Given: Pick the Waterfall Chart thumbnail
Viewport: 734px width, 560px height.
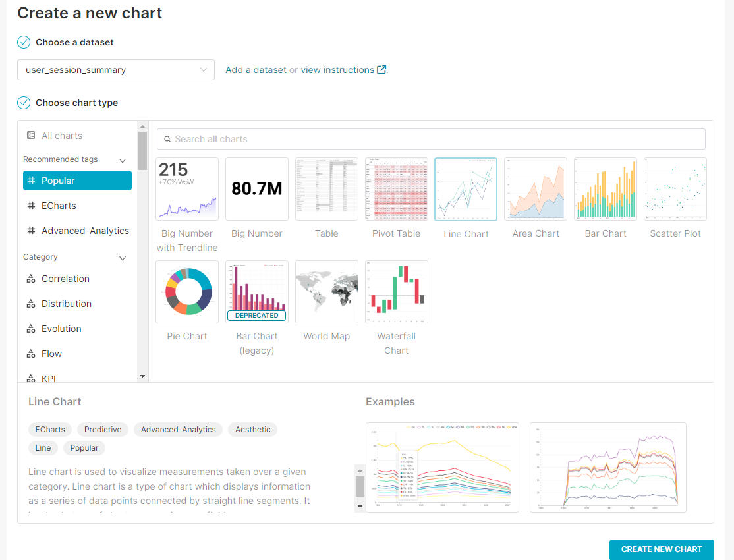Looking at the screenshot, I should [x=397, y=292].
